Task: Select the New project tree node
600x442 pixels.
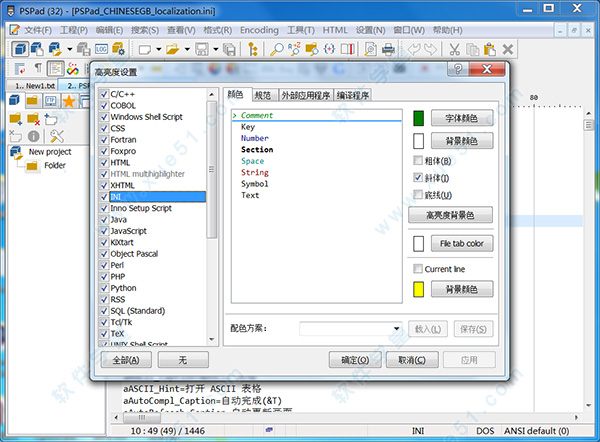Action: [x=50, y=152]
